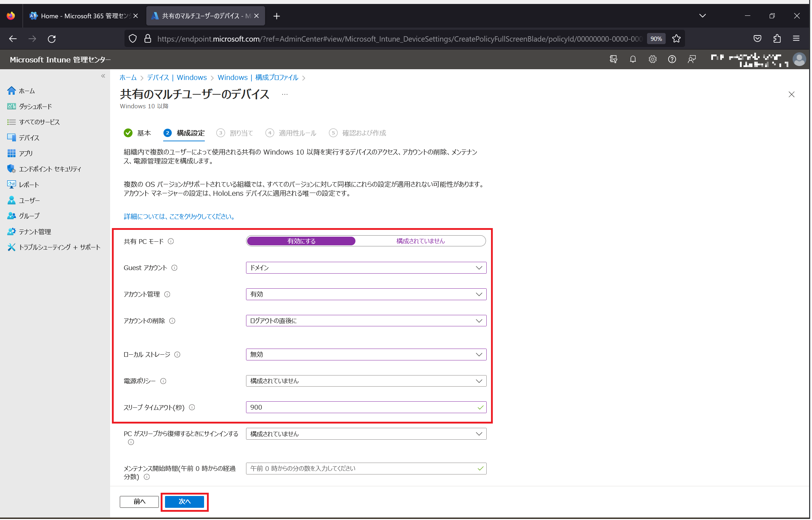Image resolution: width=812 pixels, height=520 pixels.
Task: Go to 割り当て wizard step
Action: (235, 133)
